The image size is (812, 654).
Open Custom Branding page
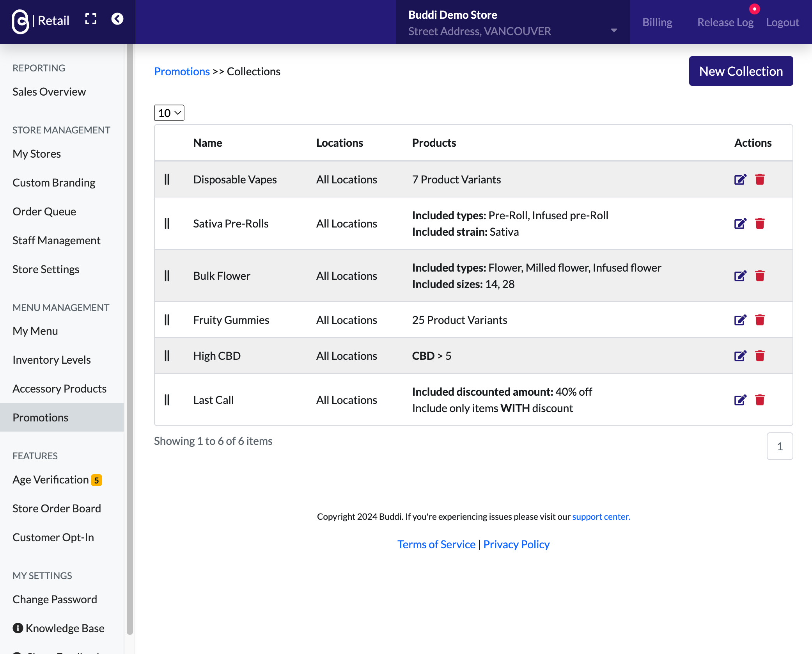click(54, 183)
